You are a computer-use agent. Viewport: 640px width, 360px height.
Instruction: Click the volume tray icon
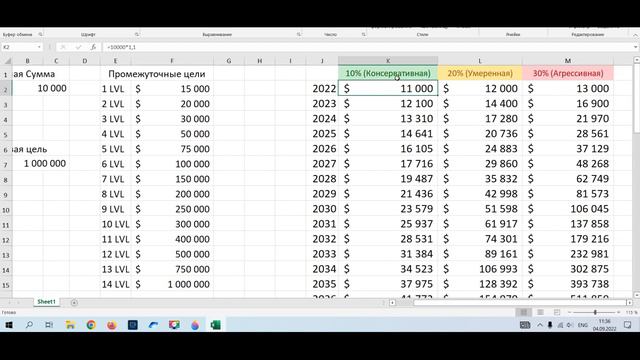(x=569, y=325)
